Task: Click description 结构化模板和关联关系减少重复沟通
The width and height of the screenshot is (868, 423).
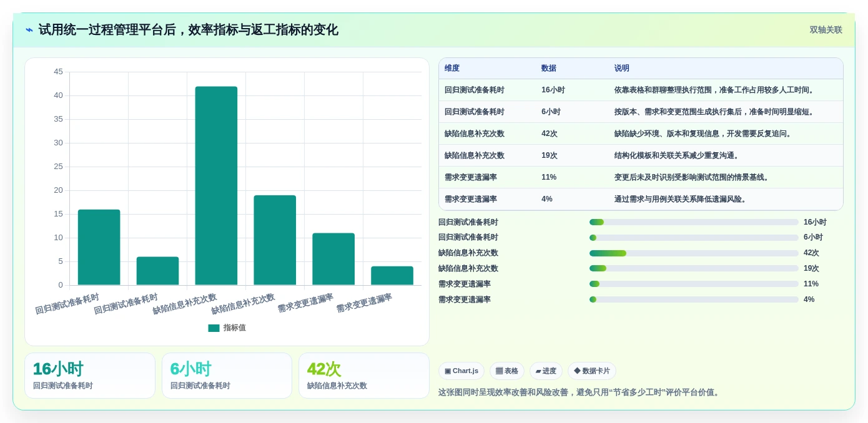Action: 678,155
